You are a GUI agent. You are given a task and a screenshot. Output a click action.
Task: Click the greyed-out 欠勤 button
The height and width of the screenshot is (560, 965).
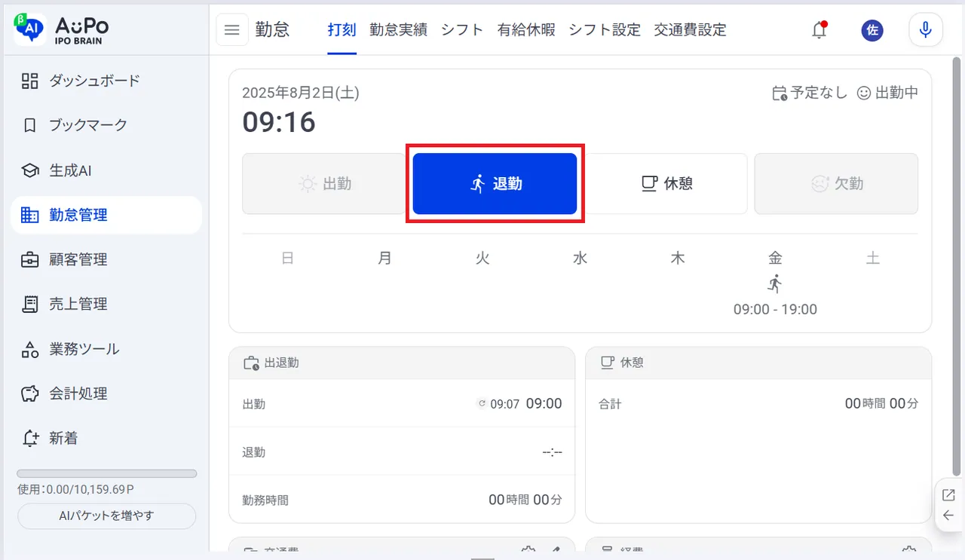[836, 184]
